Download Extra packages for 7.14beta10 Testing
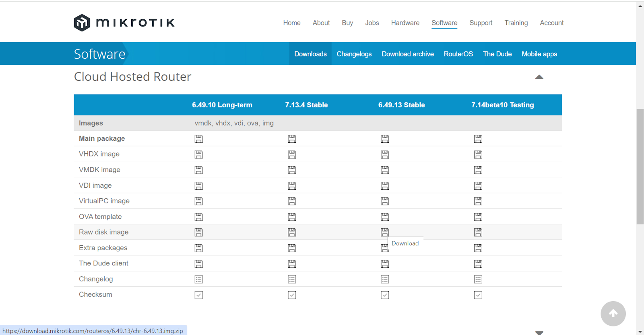 tap(478, 248)
